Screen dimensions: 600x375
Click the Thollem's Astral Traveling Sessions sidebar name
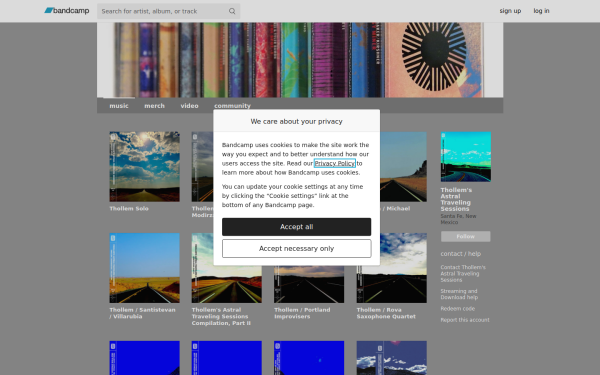(456, 199)
